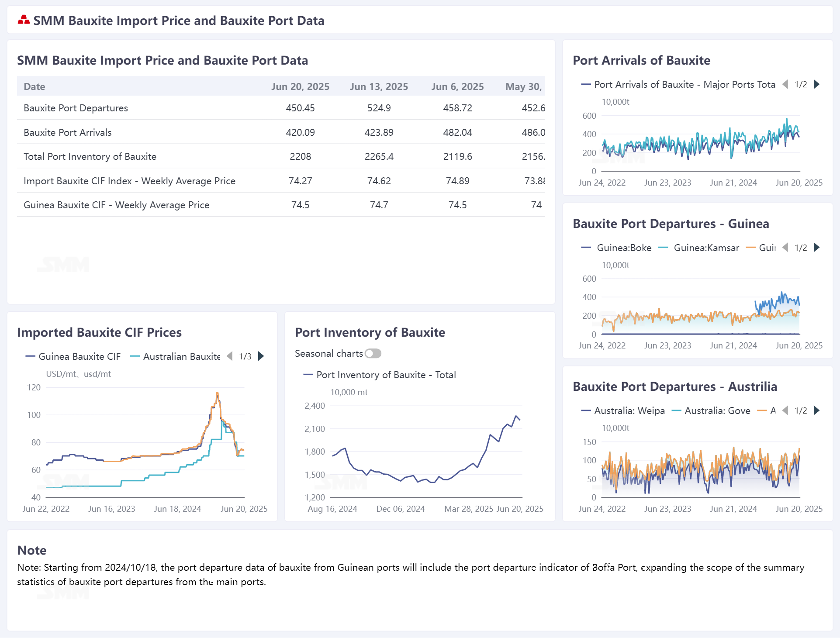Previous legend page in Austrilia Departures chart
Viewport: 840px width, 638px height.
[785, 410]
